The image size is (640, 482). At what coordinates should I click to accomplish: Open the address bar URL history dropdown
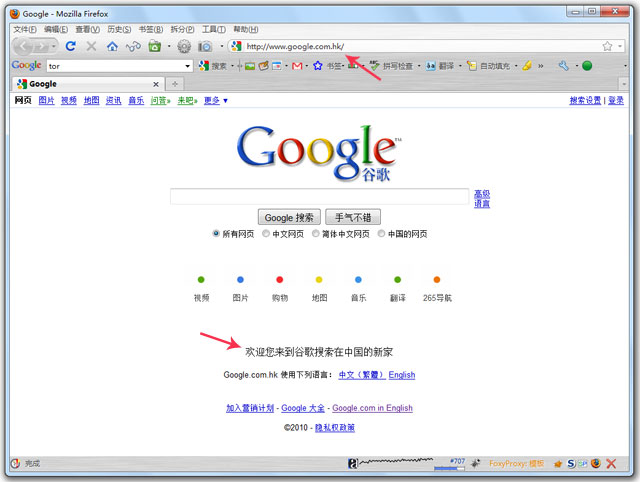point(620,46)
